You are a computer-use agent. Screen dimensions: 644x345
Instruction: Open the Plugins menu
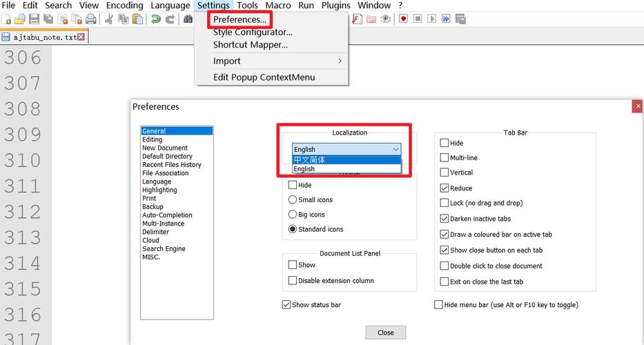tap(336, 6)
